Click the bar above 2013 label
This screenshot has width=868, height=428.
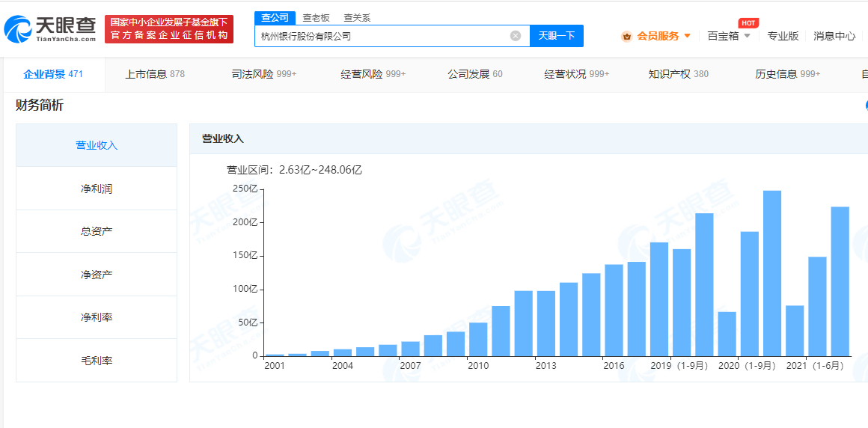545,323
